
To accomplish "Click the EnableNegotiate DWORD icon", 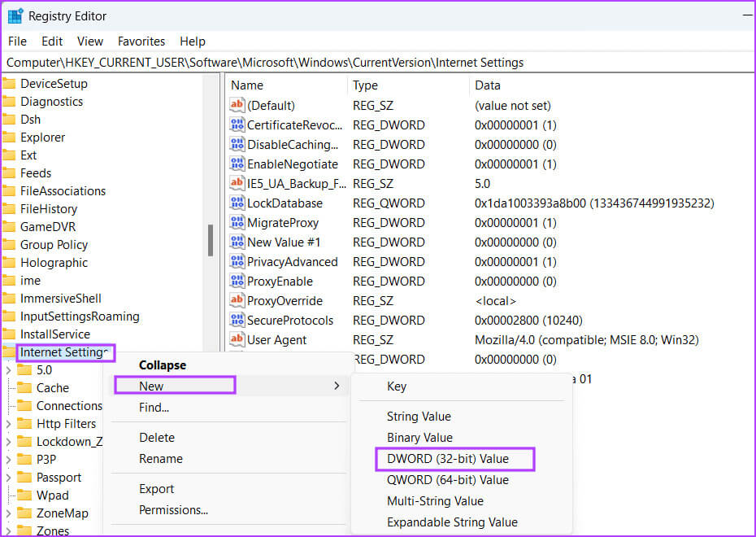I will (237, 164).
